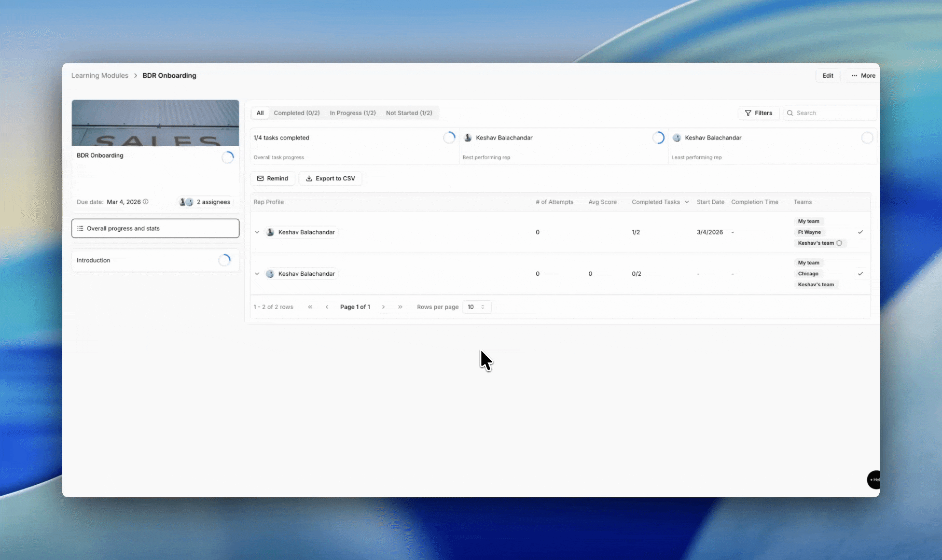Switch to the In Progress (1/2) tab
Image resolution: width=942 pixels, height=560 pixels.
point(353,113)
